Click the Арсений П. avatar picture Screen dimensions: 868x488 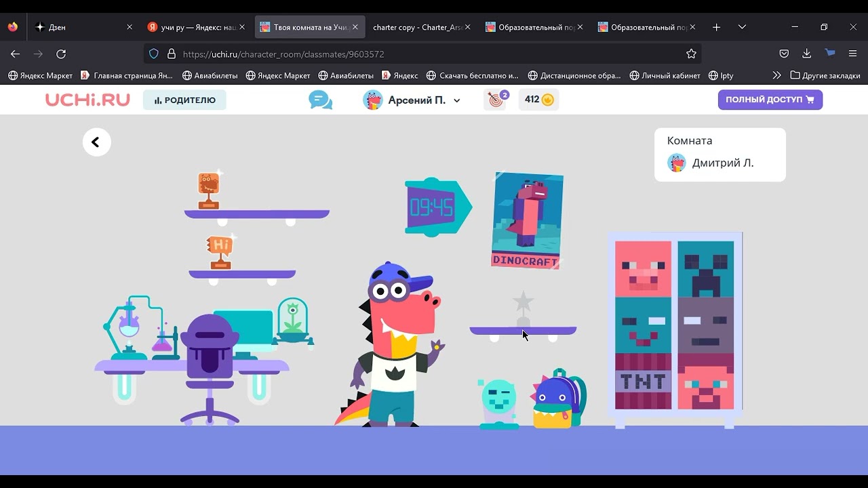coord(372,100)
